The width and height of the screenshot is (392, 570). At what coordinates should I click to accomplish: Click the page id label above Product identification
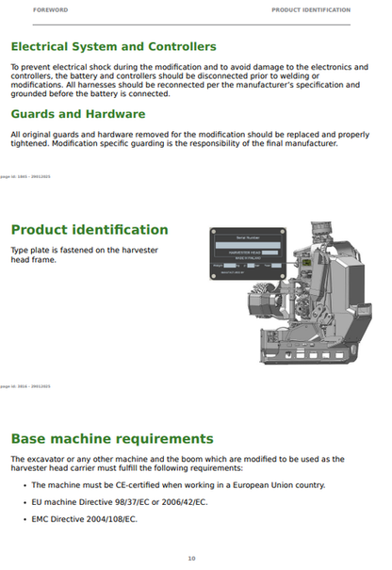pyautogui.click(x=25, y=177)
